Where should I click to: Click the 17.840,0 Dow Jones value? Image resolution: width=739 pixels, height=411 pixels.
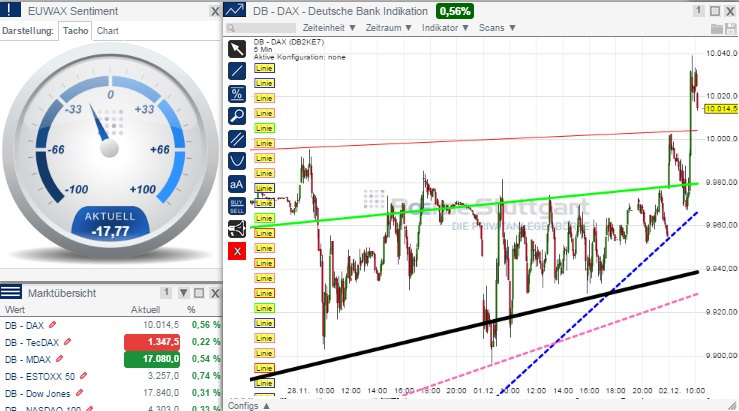click(x=161, y=393)
